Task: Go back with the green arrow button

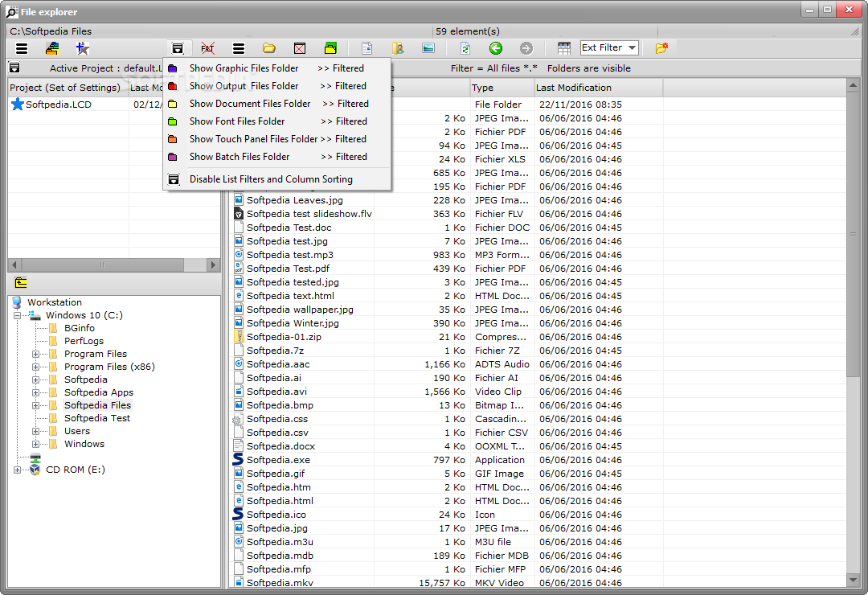Action: tap(495, 48)
